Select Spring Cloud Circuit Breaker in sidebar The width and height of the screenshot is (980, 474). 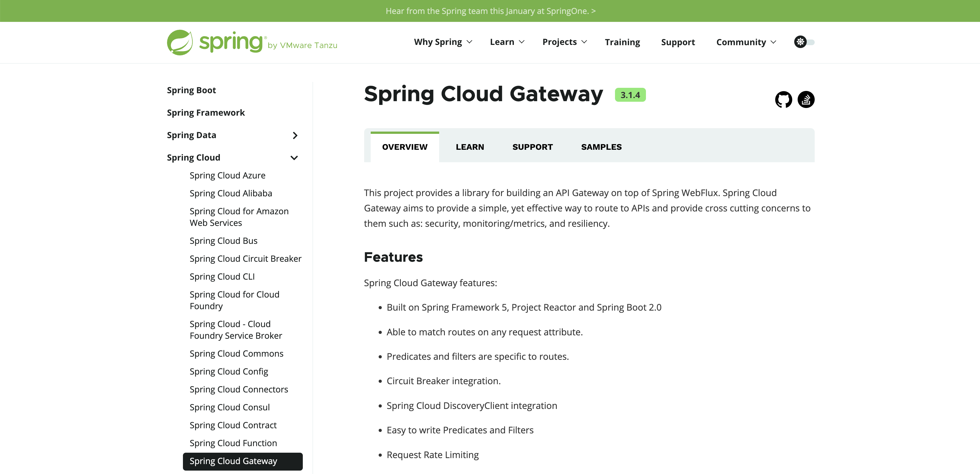(245, 259)
